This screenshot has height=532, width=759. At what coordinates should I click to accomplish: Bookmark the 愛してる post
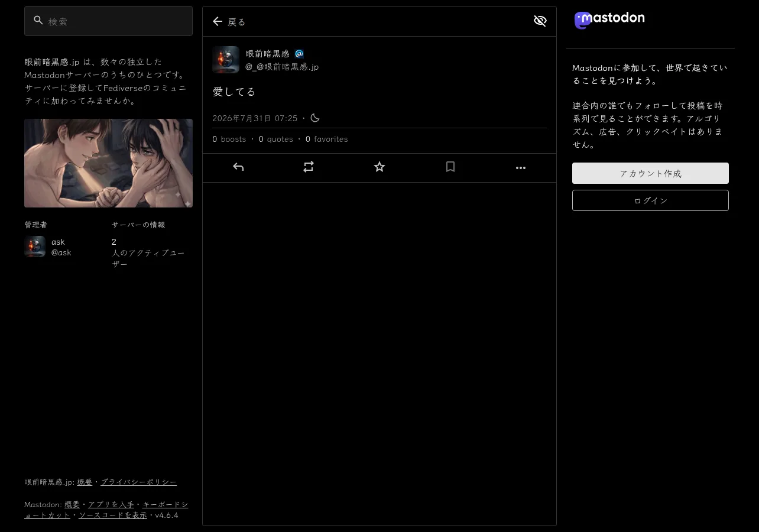[x=450, y=168]
